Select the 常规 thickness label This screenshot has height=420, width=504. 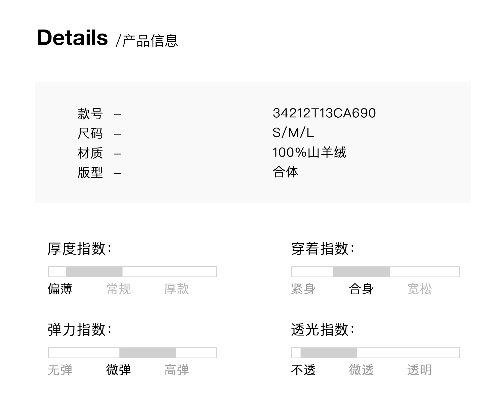(x=118, y=289)
